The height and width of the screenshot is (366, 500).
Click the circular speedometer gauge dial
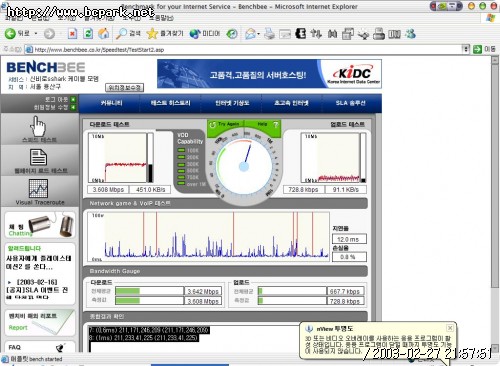tap(244, 166)
